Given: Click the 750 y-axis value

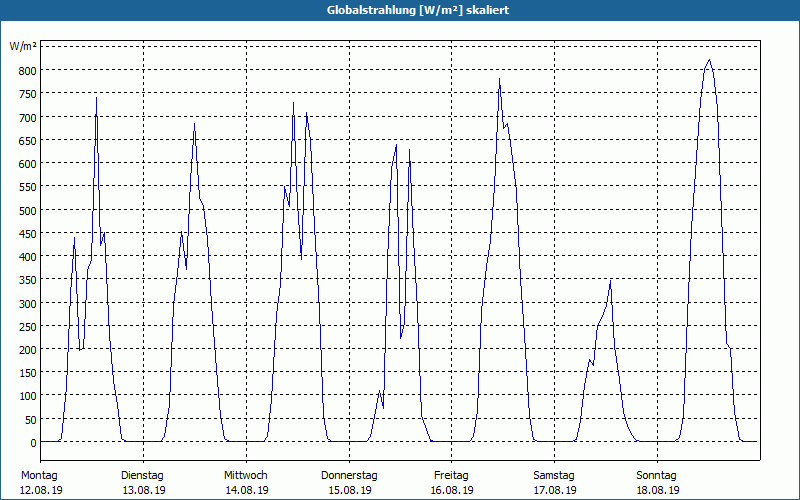Looking at the screenshot, I should tap(28, 94).
